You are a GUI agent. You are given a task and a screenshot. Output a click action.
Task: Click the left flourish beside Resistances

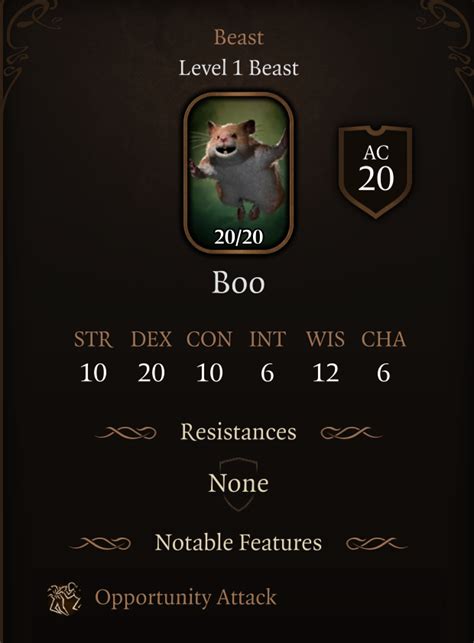coord(126,433)
